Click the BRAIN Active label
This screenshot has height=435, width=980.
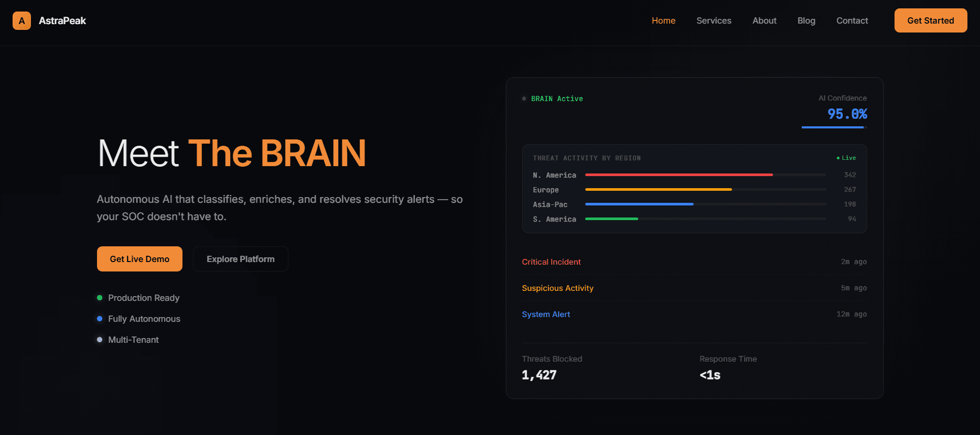coord(557,99)
